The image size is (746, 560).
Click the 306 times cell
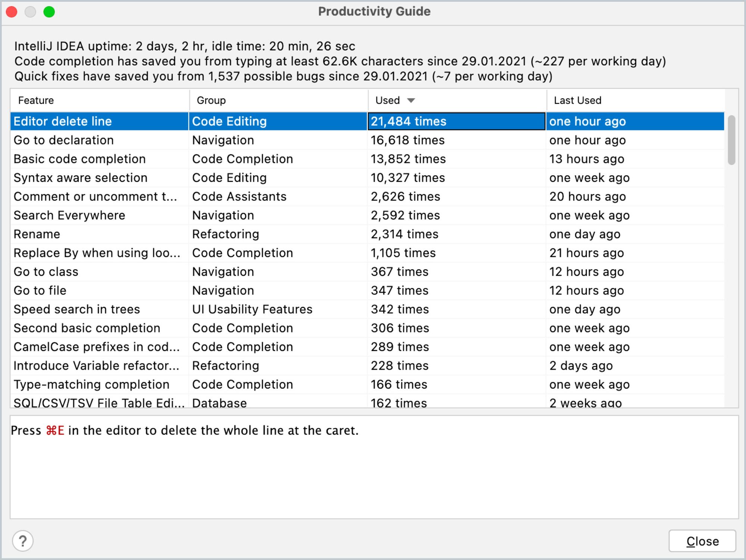tap(457, 328)
